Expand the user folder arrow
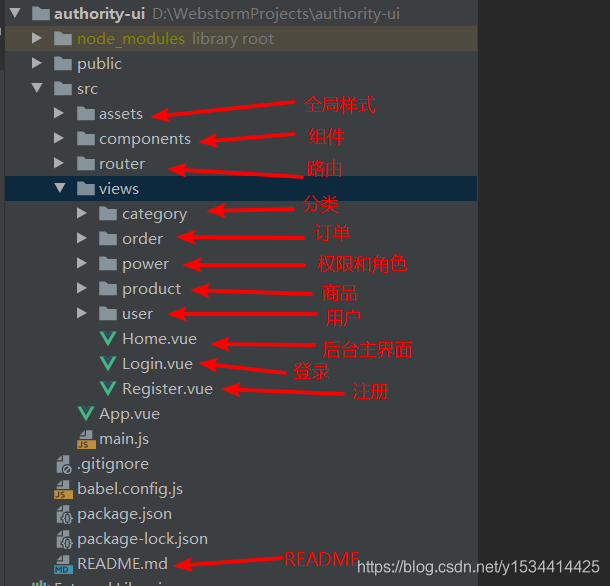The image size is (610, 586). [81, 313]
